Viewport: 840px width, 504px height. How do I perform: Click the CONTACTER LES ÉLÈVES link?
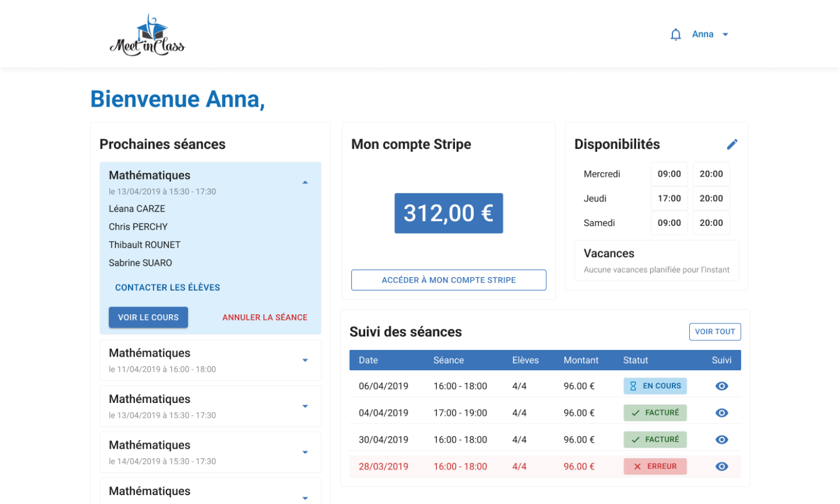coord(167,287)
